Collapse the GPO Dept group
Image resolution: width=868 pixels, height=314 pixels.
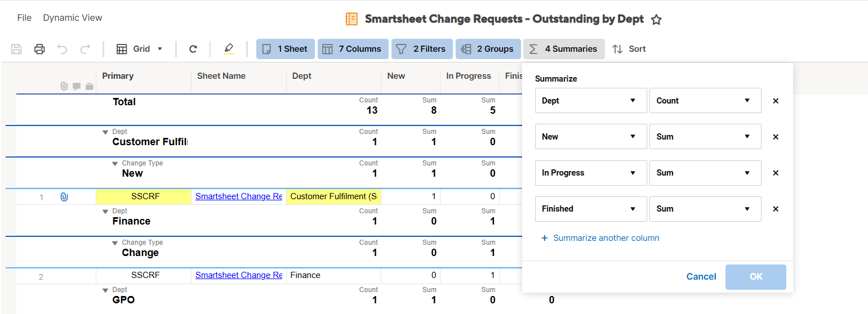tap(105, 290)
